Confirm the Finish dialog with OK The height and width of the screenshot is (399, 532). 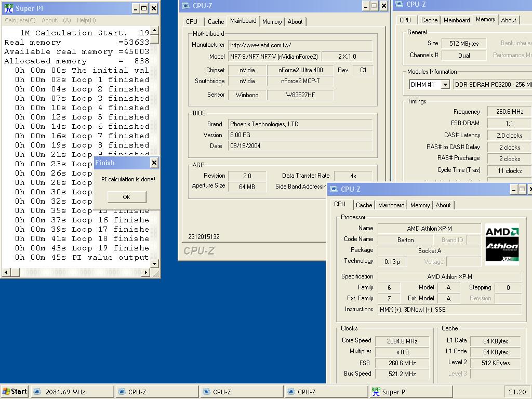tap(127, 197)
